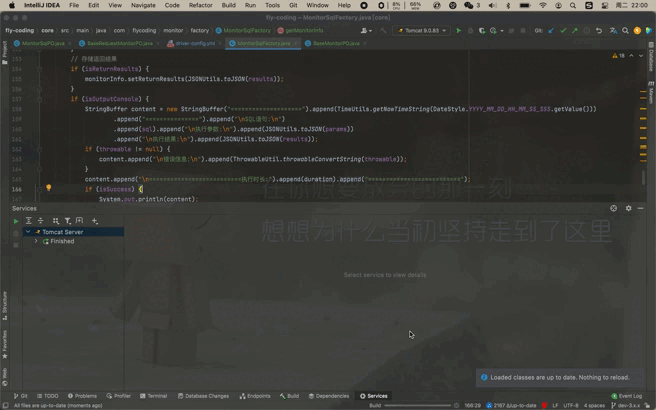Push commits with the green arrow
The image size is (656, 410).
(x=575, y=31)
